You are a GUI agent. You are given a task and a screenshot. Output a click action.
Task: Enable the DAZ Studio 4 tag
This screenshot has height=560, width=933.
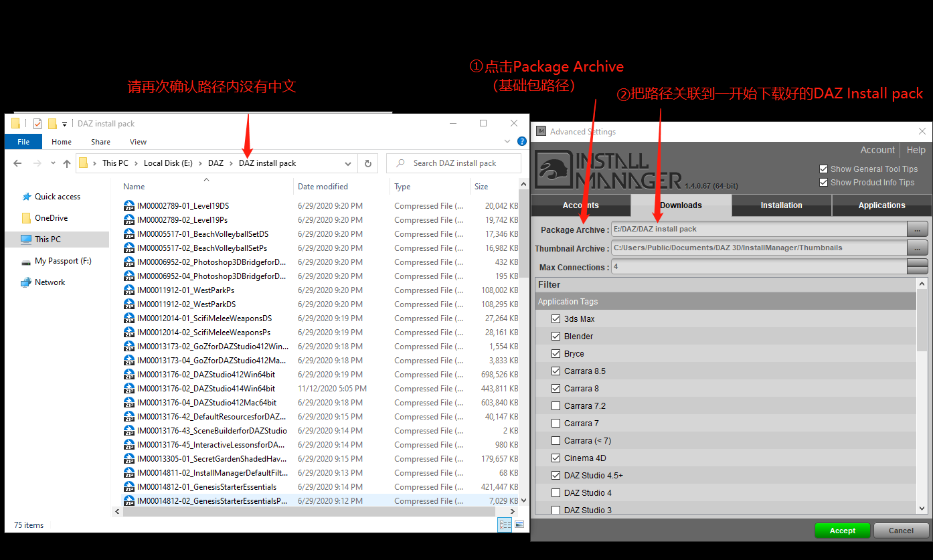click(556, 493)
